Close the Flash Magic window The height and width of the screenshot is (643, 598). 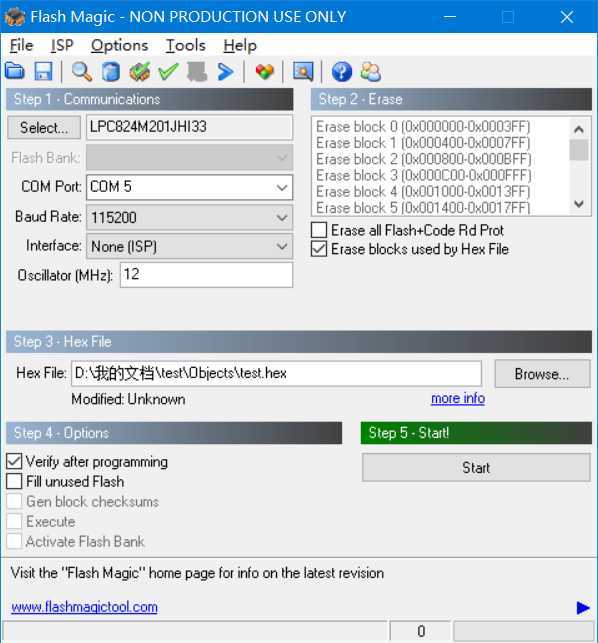[x=567, y=17]
